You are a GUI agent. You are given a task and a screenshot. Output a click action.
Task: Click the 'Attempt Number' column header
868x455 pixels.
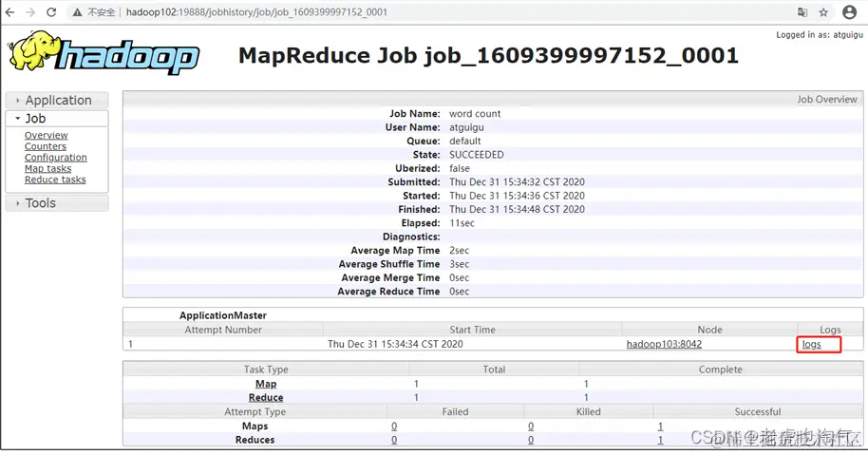(x=223, y=330)
